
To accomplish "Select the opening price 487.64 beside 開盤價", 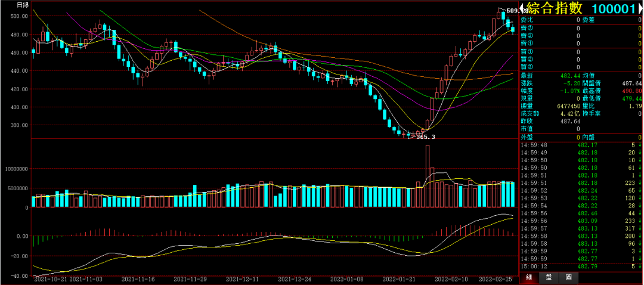I will click(x=631, y=83).
